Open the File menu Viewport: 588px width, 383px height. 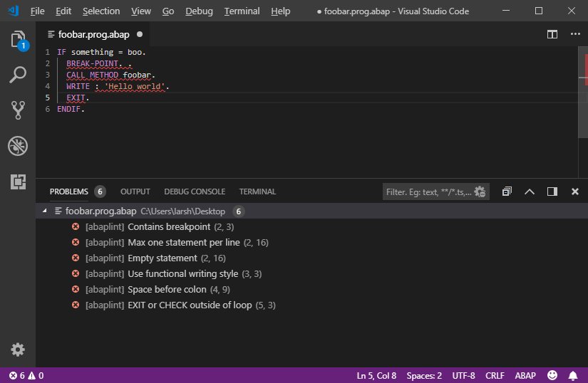coord(37,11)
